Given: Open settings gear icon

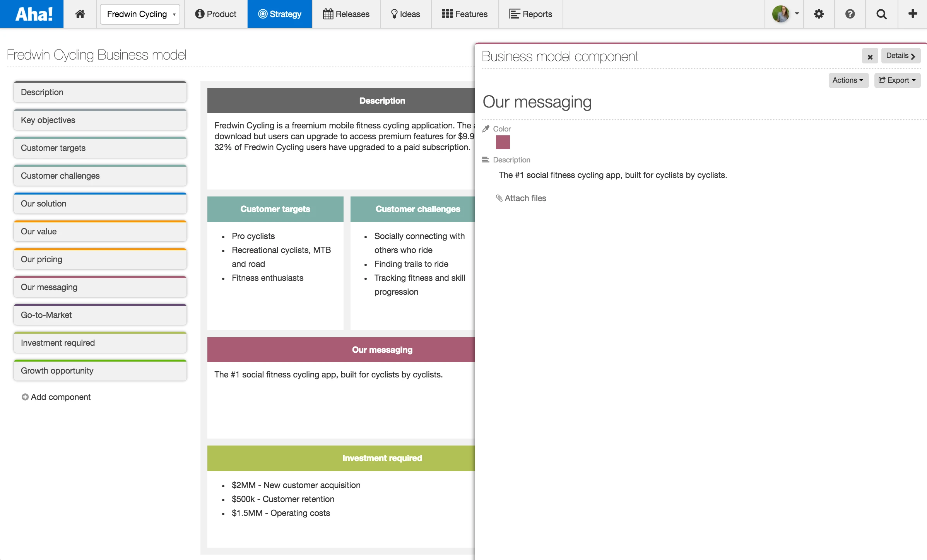Looking at the screenshot, I should click(819, 14).
